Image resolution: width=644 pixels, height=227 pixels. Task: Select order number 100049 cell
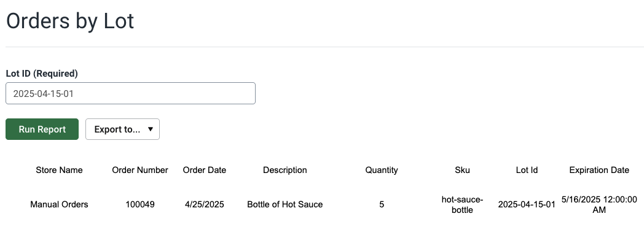[x=140, y=204]
